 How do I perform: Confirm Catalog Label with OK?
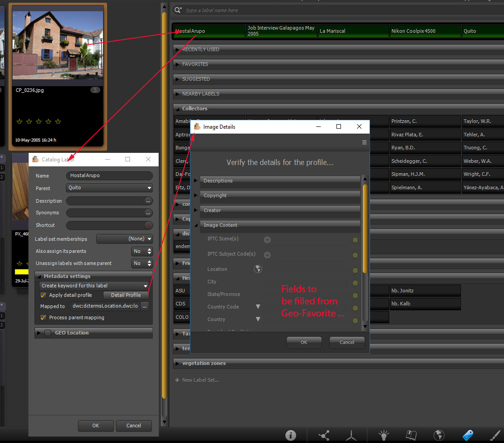pyautogui.click(x=96, y=426)
